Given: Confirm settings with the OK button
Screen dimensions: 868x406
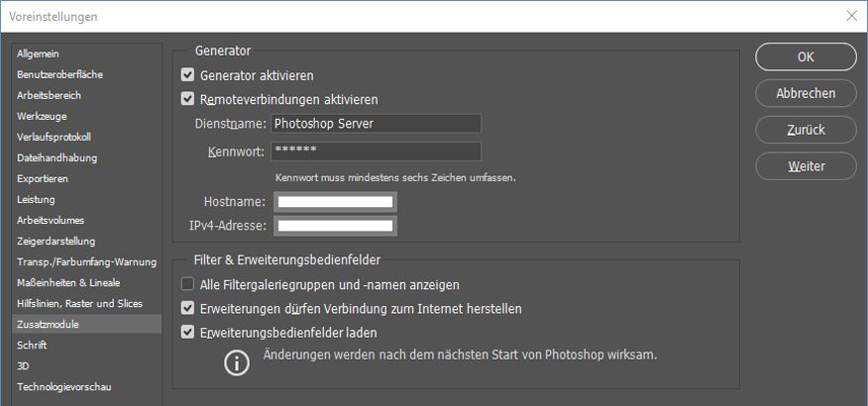Looking at the screenshot, I should point(806,56).
